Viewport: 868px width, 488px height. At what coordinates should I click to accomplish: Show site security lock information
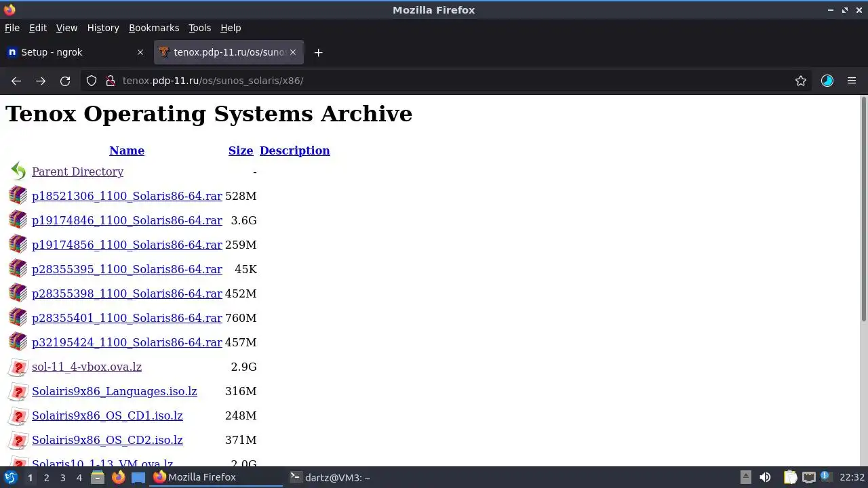pyautogui.click(x=111, y=81)
